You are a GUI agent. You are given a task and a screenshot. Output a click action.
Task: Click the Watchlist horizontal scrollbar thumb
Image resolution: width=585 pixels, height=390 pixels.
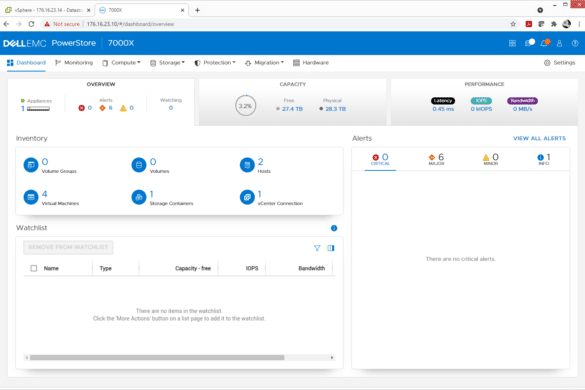[157, 358]
